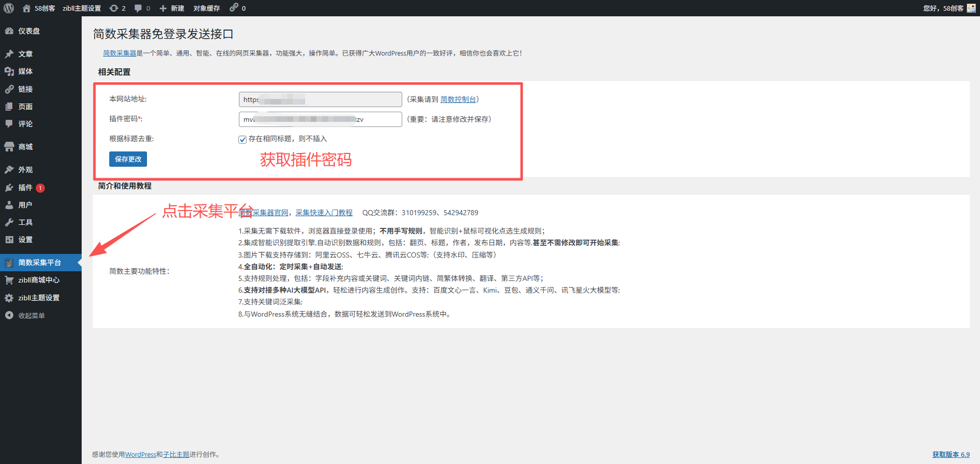Click the 保存更改 button
This screenshot has width=980, height=464.
[128, 159]
